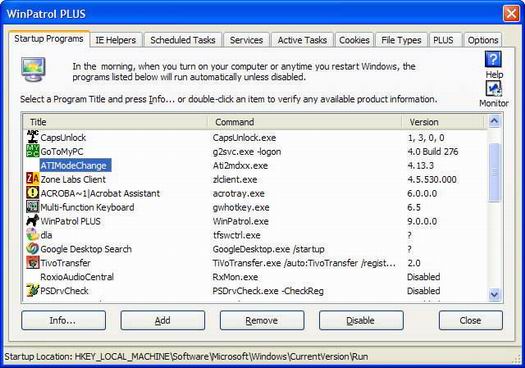The height and width of the screenshot is (368, 525).
Task: Click the GoToMyPC program icon
Action: [32, 151]
